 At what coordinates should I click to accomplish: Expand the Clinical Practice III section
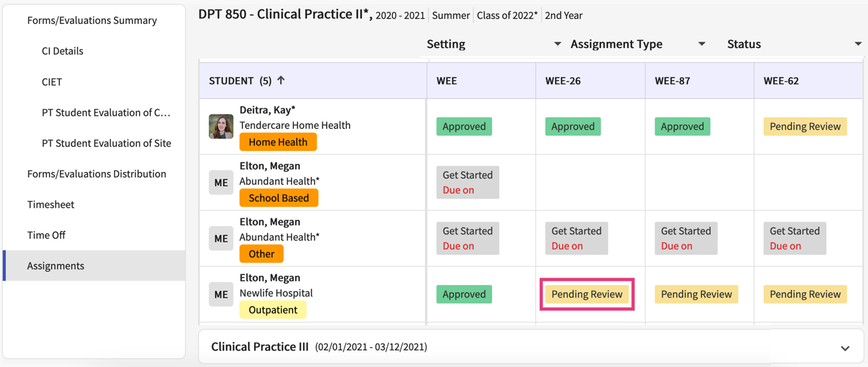tap(845, 347)
